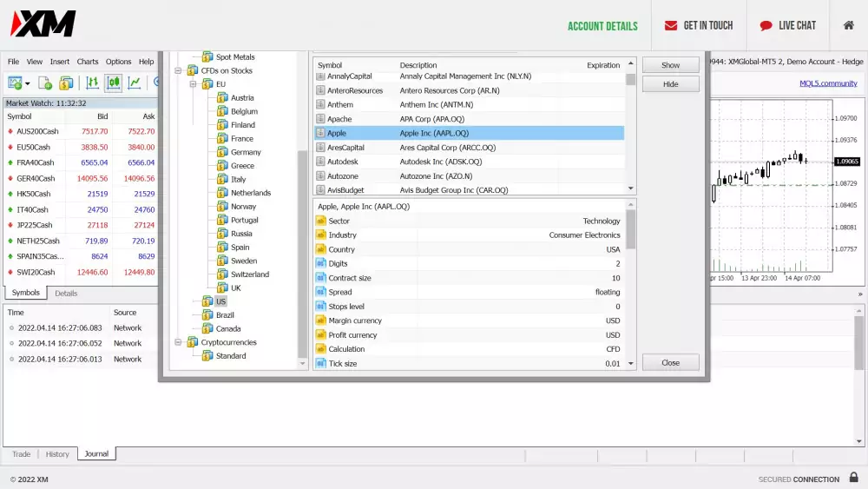Switch chart to bar chart icon
The height and width of the screenshot is (489, 868).
pos(93,83)
